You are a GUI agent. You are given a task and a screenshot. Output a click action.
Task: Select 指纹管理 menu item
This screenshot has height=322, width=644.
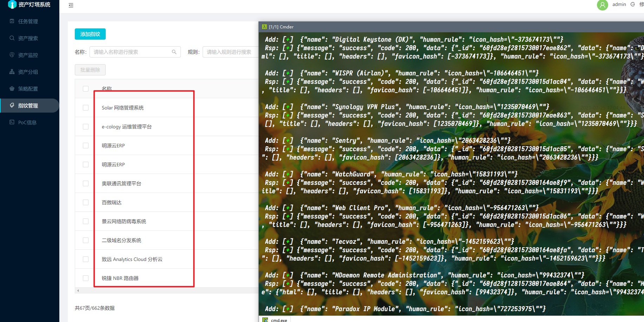(x=29, y=106)
